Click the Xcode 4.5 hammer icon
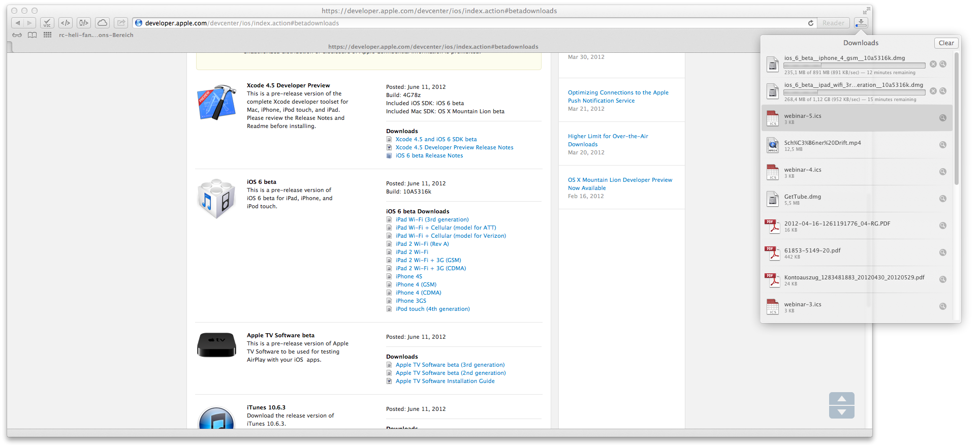This screenshot has height=447, width=980. pos(217,102)
